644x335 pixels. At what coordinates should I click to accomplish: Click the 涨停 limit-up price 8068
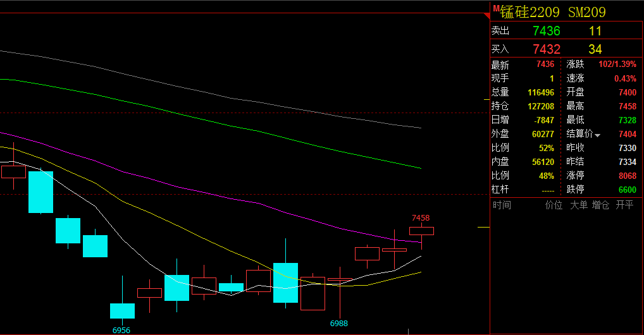click(x=627, y=176)
